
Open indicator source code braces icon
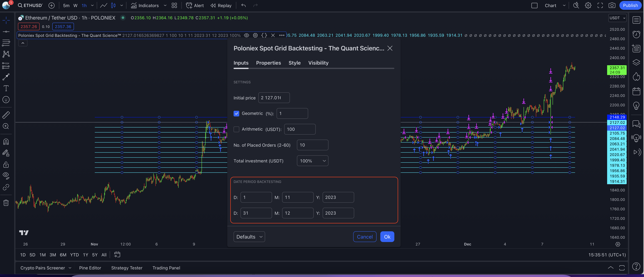[x=264, y=35]
